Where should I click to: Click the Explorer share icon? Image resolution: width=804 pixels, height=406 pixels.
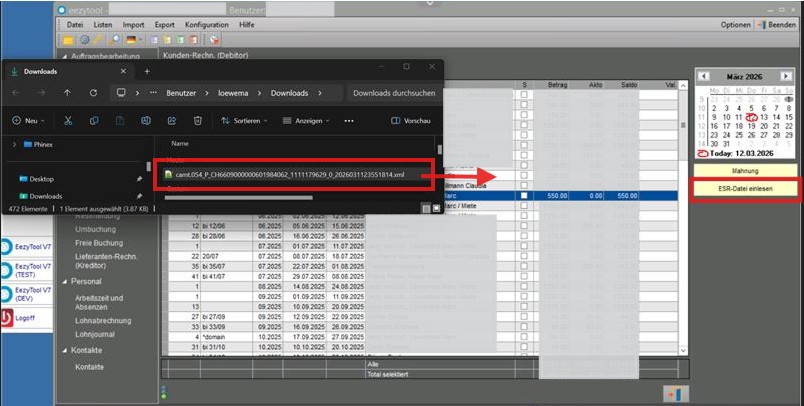click(172, 121)
